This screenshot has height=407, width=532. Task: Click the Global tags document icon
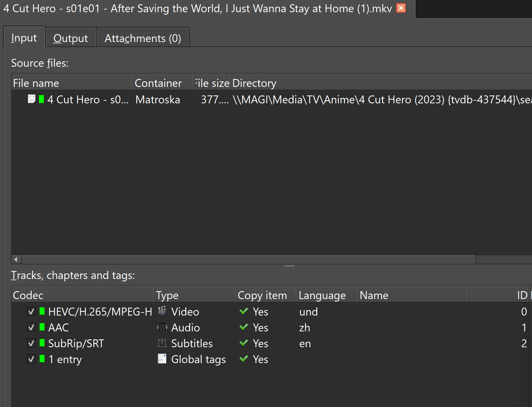(x=162, y=359)
